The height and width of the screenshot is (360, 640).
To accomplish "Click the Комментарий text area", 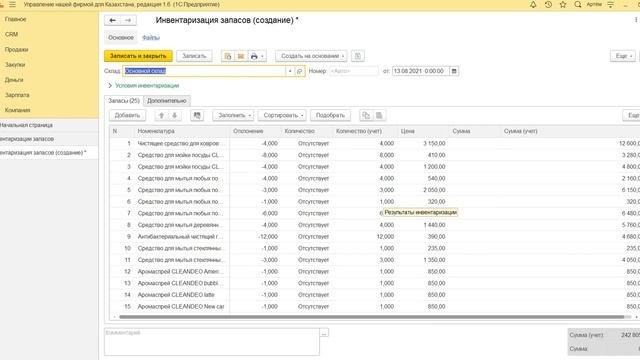I will [x=212, y=342].
